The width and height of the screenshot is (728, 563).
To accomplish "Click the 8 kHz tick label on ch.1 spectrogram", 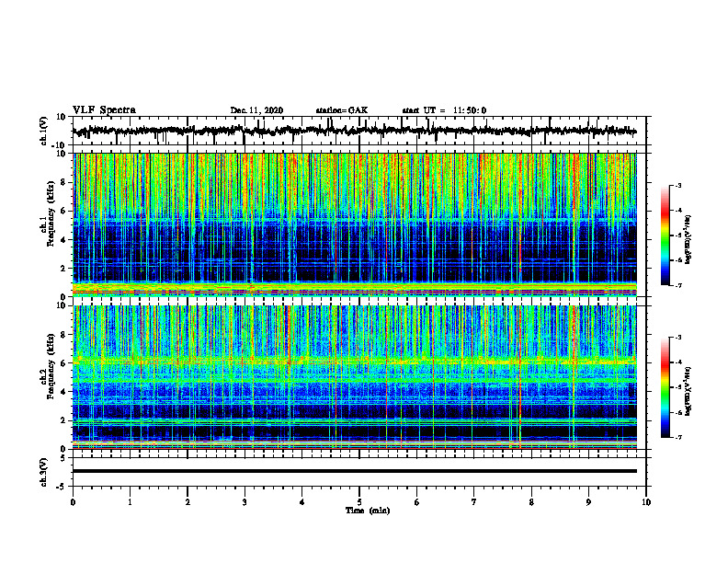I will 63,182.
